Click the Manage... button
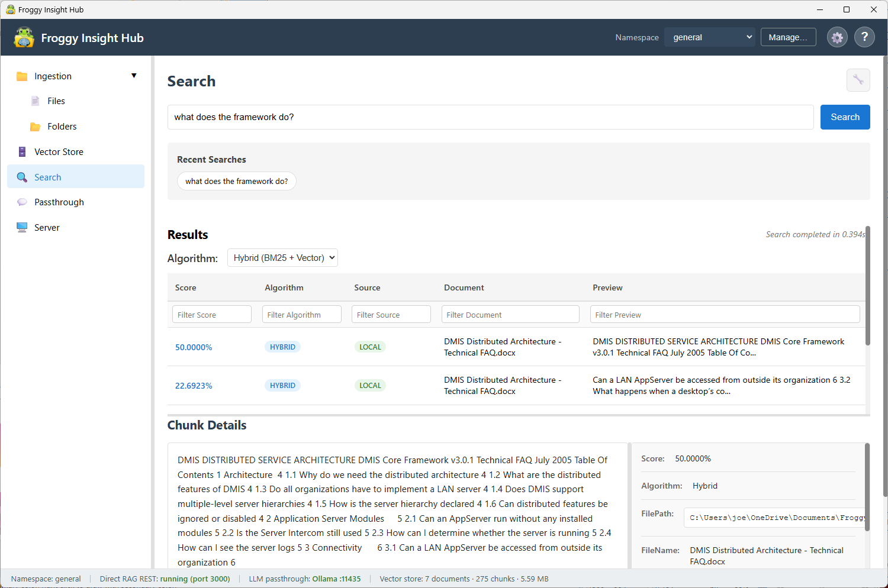The height and width of the screenshot is (588, 888). pos(788,37)
